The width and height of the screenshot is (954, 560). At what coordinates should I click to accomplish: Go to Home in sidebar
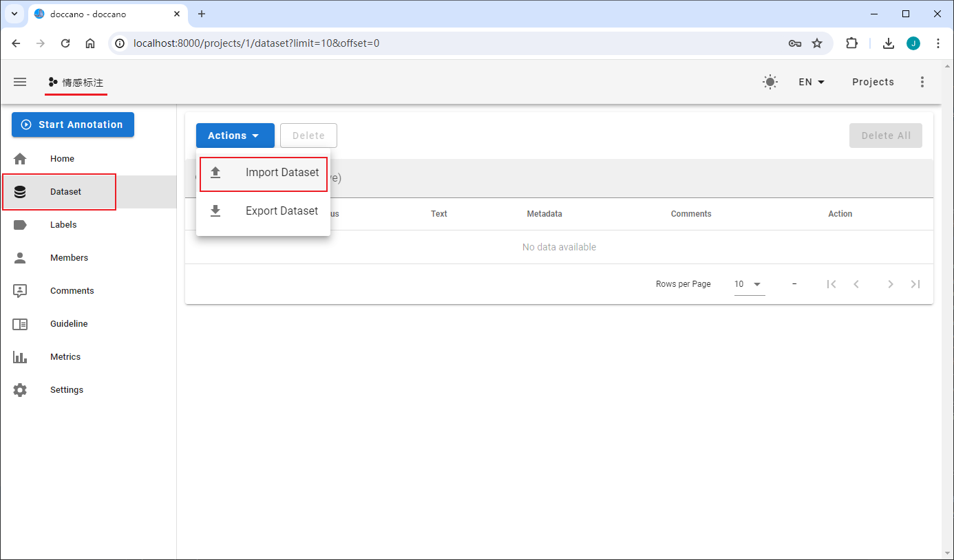tap(62, 159)
